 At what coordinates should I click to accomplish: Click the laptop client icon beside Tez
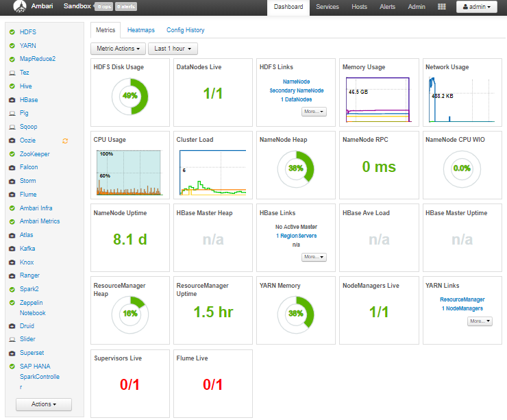tap(12, 73)
